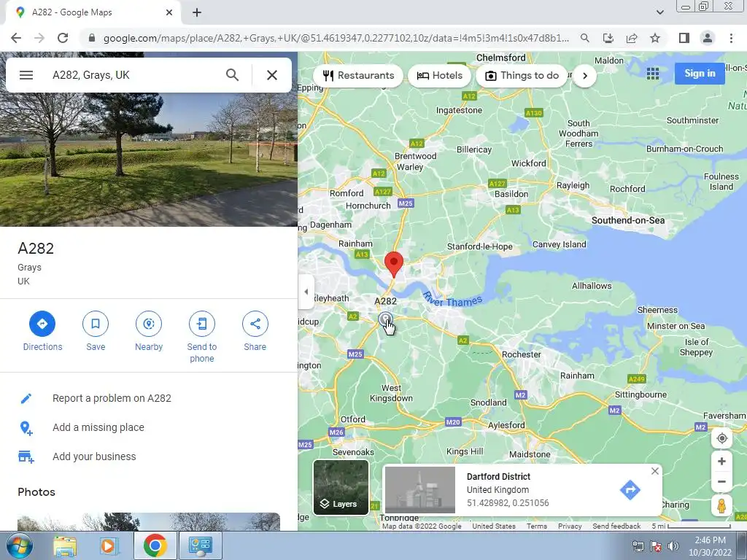The height and width of the screenshot is (560, 747).
Task: Get directions to Dartford District from card
Action: pos(630,489)
